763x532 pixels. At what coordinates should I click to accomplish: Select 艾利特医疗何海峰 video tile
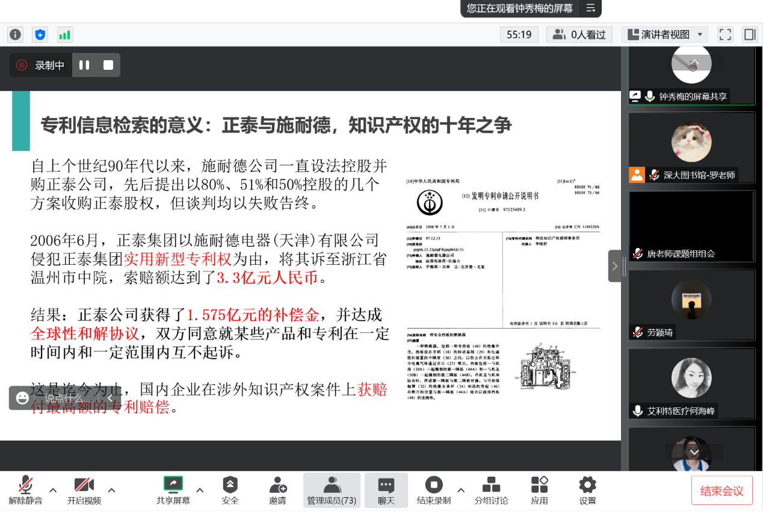click(x=691, y=383)
